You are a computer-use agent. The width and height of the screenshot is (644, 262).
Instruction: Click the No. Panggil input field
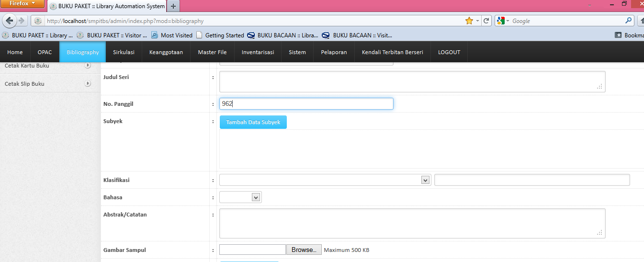pos(306,103)
